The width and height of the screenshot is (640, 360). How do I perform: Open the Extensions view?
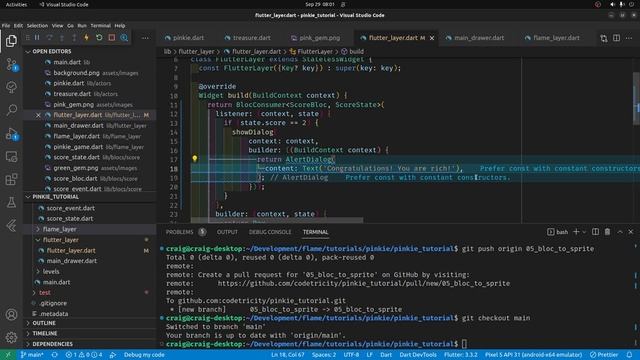[x=11, y=179]
